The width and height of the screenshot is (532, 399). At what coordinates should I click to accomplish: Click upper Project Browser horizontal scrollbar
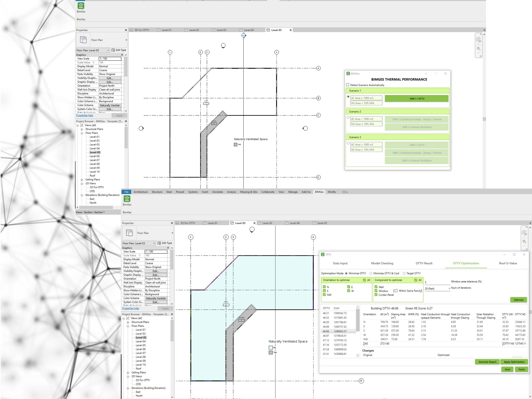coord(96,207)
